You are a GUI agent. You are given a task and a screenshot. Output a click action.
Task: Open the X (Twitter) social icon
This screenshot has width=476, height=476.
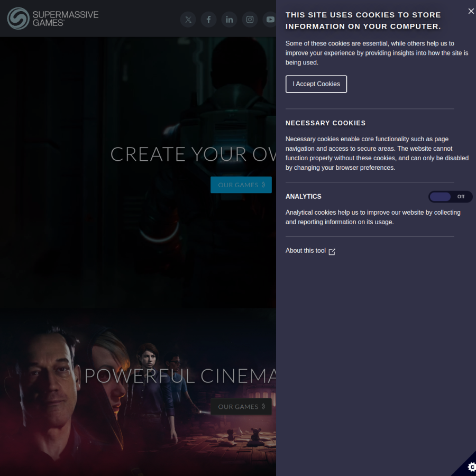[188, 20]
